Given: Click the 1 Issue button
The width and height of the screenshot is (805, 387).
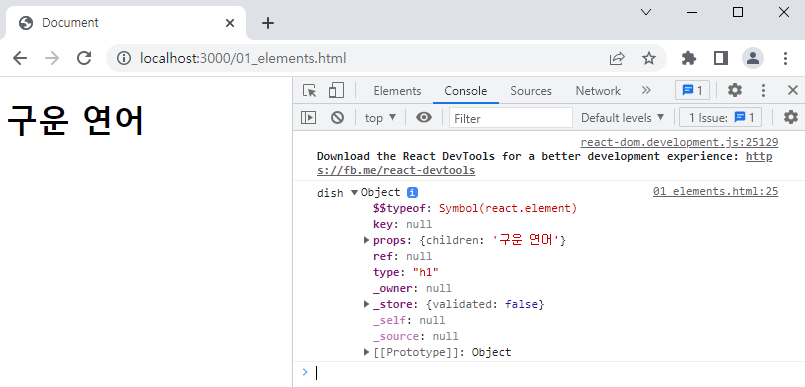Looking at the screenshot, I should tap(720, 118).
